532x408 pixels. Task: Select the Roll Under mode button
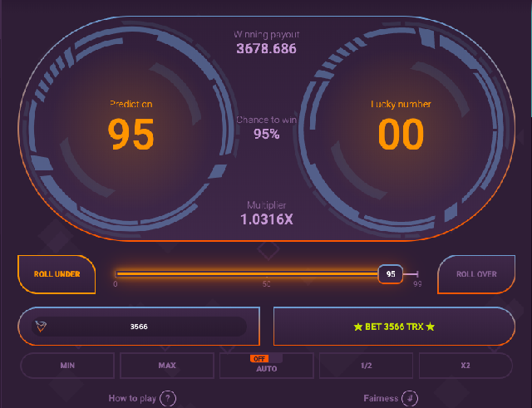(x=57, y=274)
